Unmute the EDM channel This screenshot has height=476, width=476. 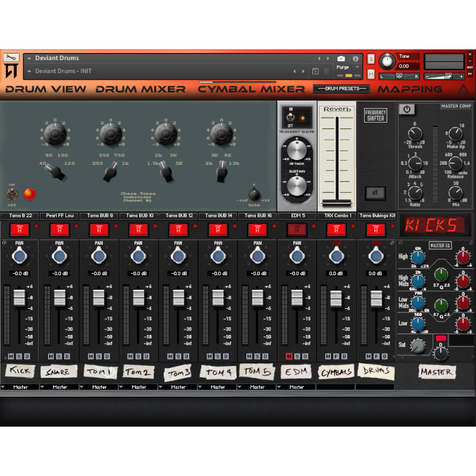point(289,356)
